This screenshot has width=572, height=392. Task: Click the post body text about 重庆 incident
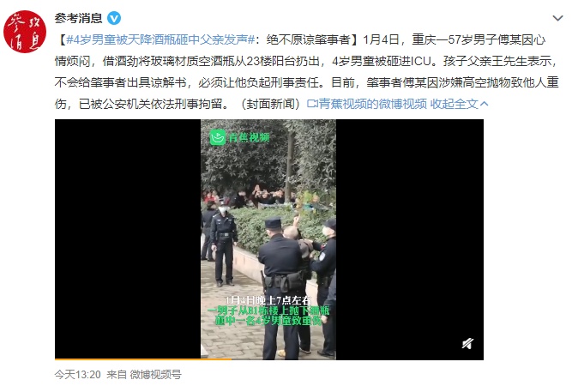pyautogui.click(x=306, y=72)
